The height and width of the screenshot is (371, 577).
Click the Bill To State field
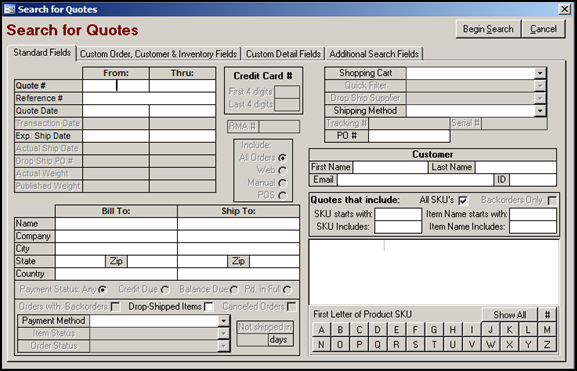coord(81,261)
